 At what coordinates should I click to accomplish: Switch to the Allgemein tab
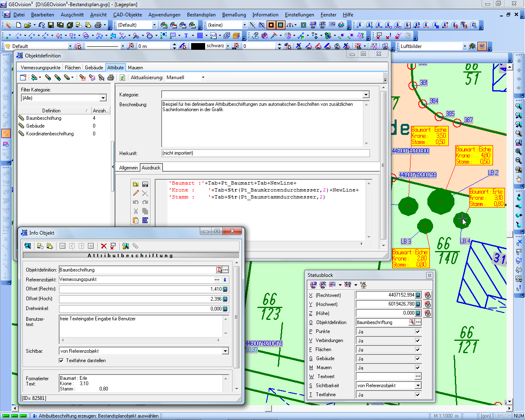(x=128, y=168)
